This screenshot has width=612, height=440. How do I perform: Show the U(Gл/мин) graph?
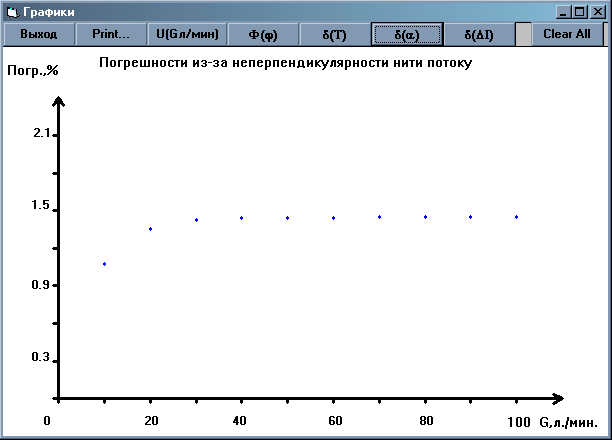(x=187, y=34)
